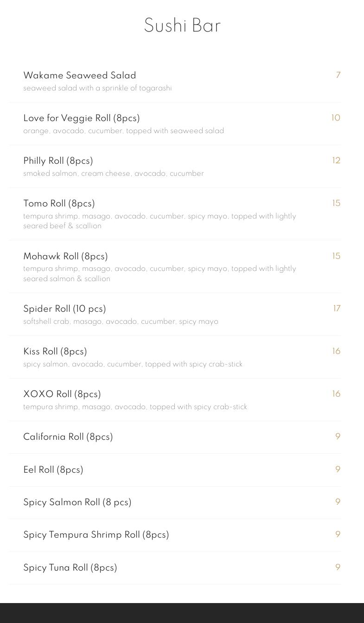This screenshot has height=623, width=364.
Task: Click the Spider Roll softshell crab description
Action: 121,321
